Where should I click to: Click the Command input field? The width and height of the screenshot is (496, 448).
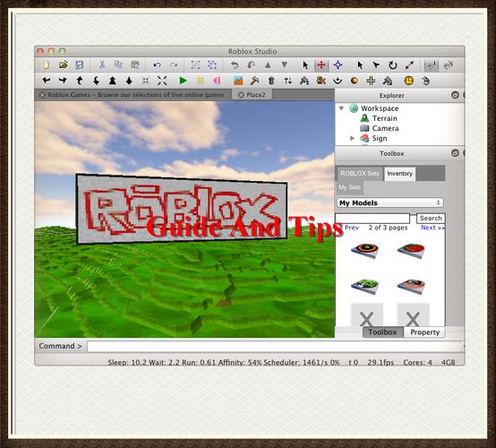(x=275, y=347)
